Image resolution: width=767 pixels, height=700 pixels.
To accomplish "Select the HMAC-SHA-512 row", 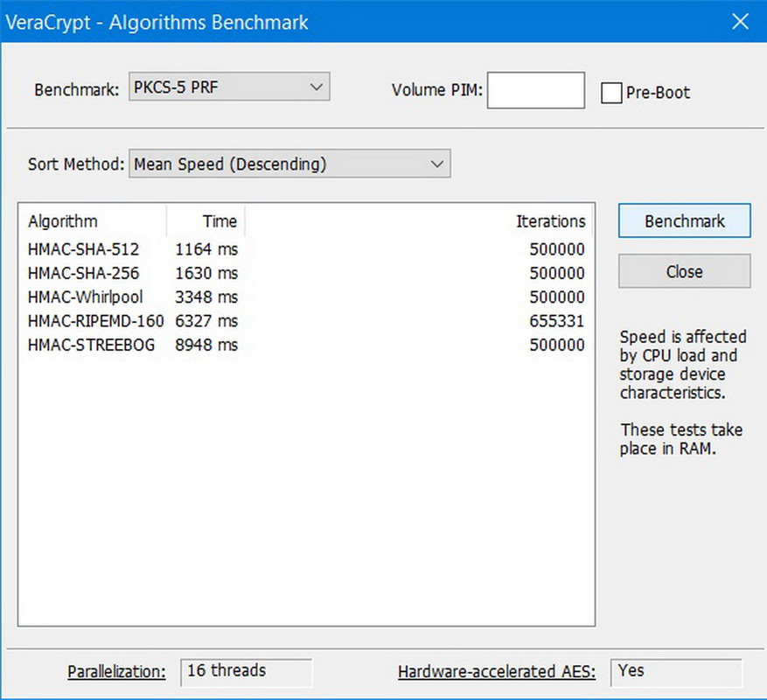I will pos(306,249).
